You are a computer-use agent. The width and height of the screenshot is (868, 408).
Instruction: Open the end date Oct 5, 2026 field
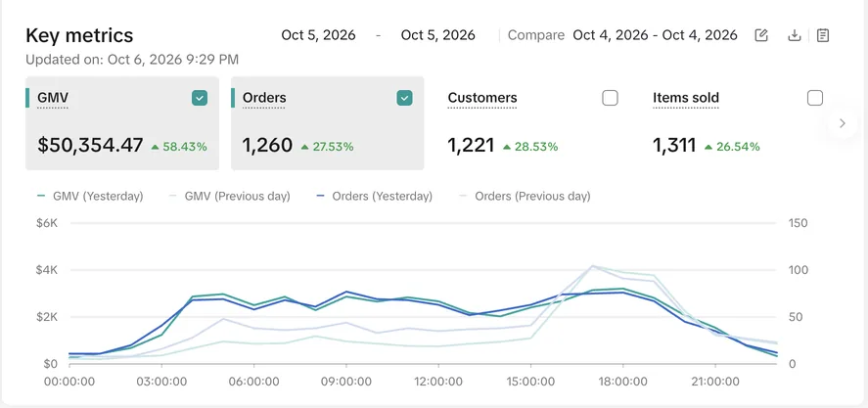point(437,35)
